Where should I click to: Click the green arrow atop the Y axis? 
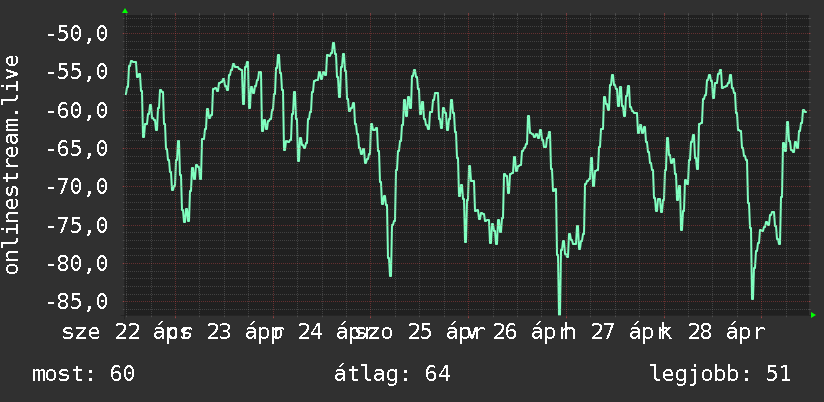click(x=125, y=11)
